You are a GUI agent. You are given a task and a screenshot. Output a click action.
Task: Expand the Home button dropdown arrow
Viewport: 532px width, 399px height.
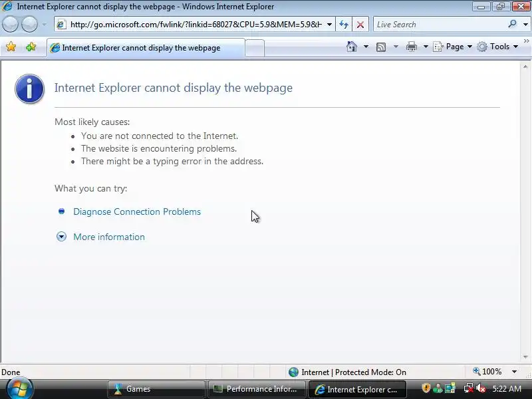tap(366, 47)
